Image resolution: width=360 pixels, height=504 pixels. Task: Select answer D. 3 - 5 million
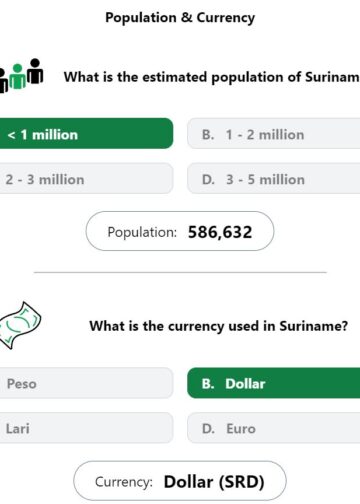click(274, 179)
